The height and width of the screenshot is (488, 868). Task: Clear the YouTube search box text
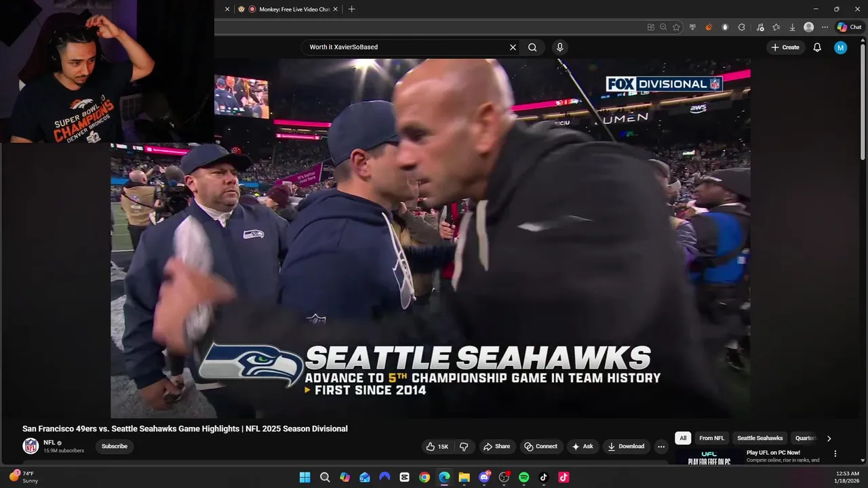tap(513, 47)
